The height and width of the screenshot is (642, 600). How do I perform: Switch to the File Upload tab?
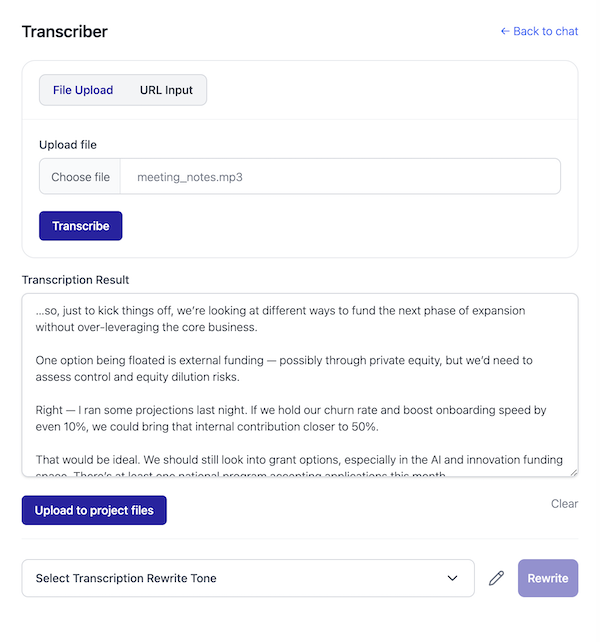(x=83, y=90)
